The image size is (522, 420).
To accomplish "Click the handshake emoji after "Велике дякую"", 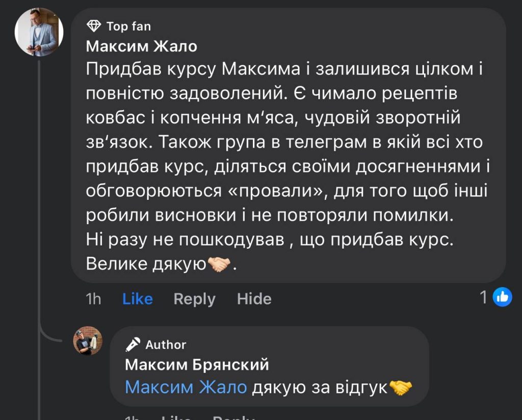I will click(x=219, y=264).
